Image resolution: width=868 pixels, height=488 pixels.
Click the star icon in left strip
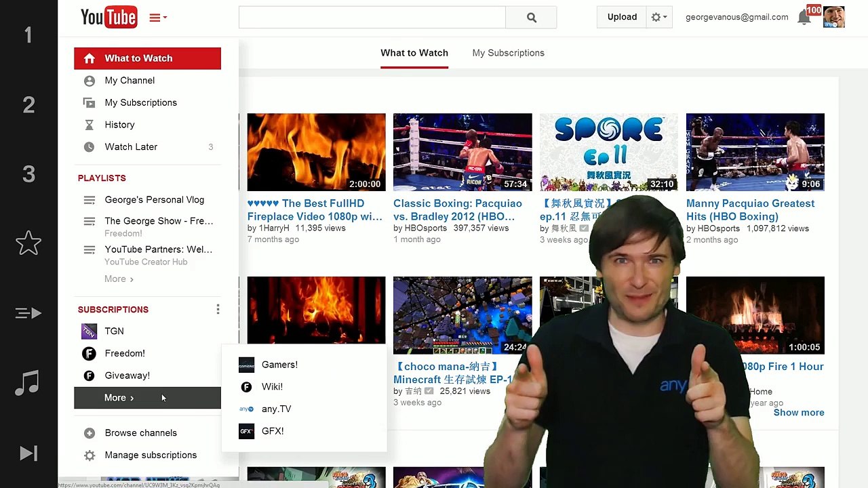28,243
